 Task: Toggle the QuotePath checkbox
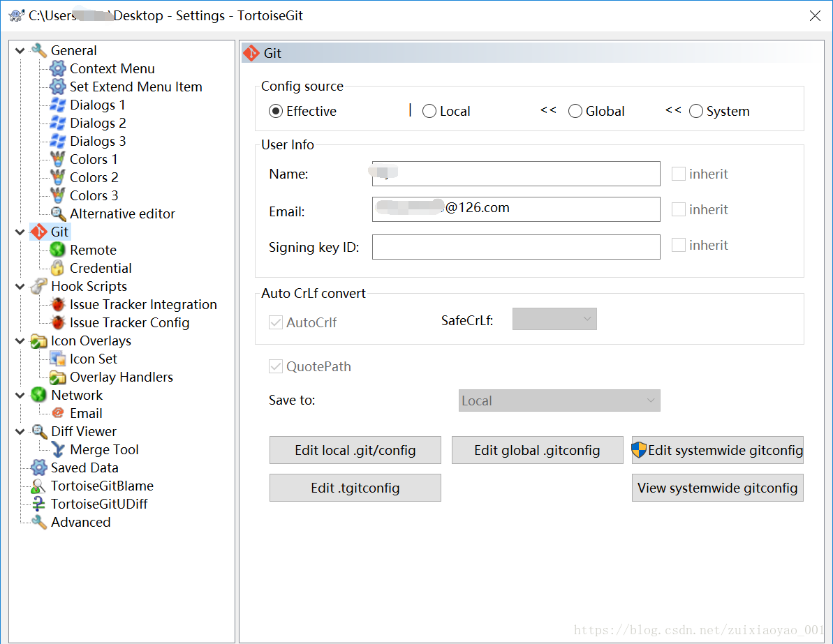[x=275, y=366]
